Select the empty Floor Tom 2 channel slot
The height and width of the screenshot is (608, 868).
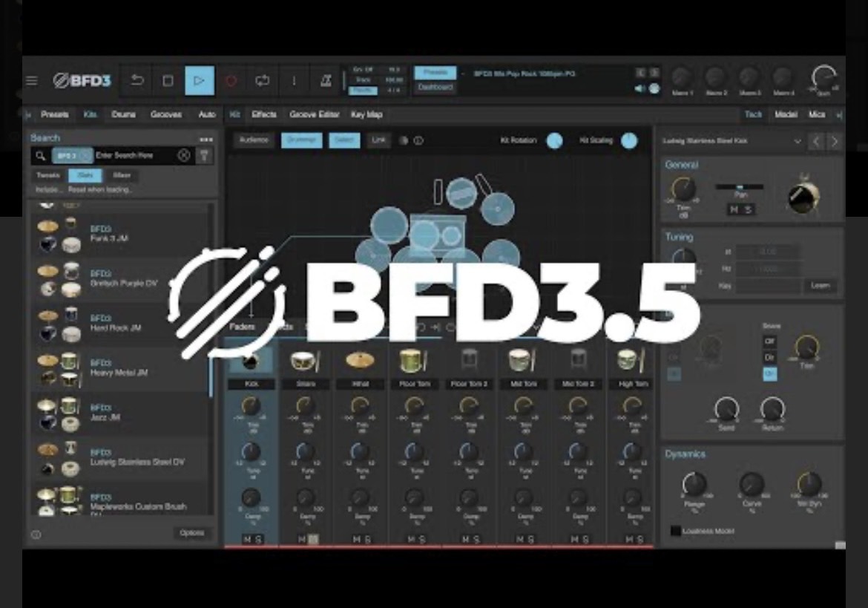coord(469,361)
